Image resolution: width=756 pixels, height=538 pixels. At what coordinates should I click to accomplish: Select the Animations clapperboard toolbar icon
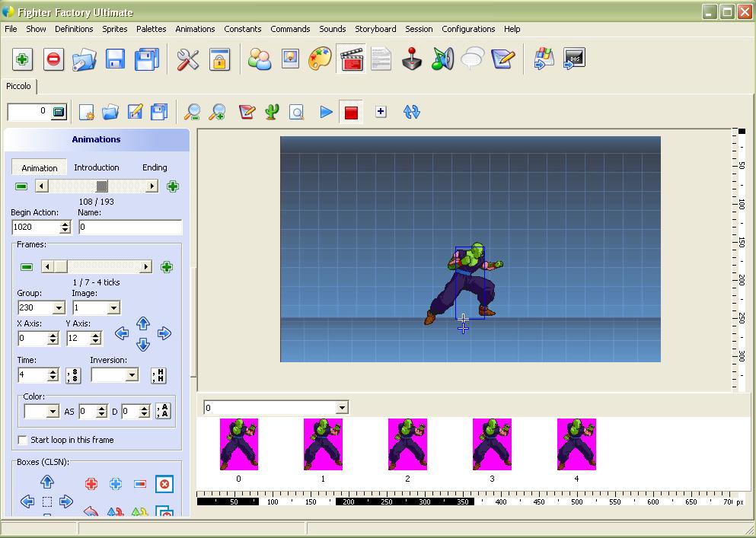tap(352, 59)
